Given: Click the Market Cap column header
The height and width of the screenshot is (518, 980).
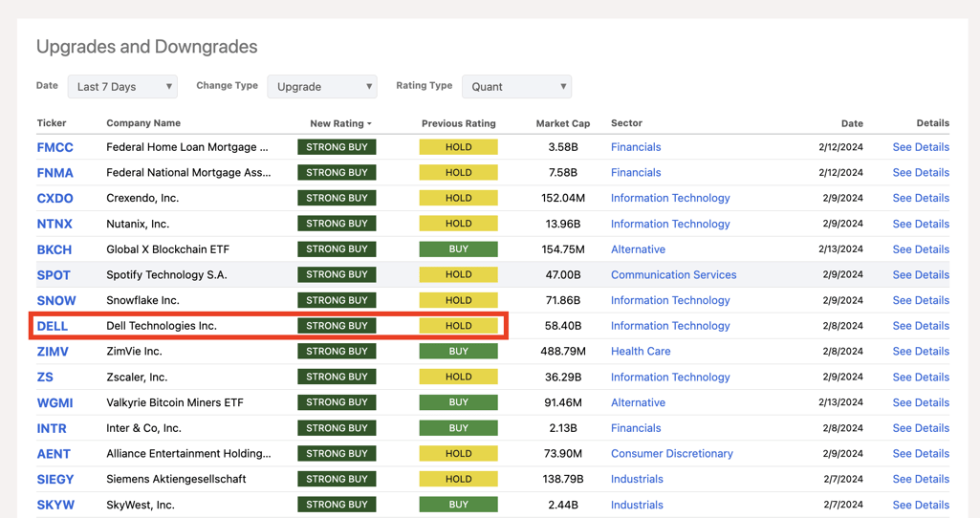Looking at the screenshot, I should click(x=562, y=123).
